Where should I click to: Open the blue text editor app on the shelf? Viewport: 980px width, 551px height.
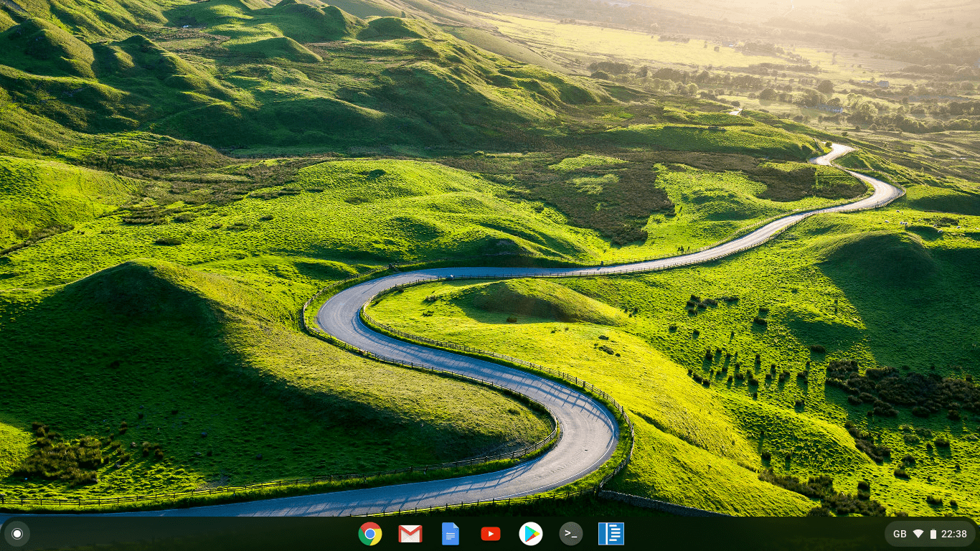click(x=611, y=534)
